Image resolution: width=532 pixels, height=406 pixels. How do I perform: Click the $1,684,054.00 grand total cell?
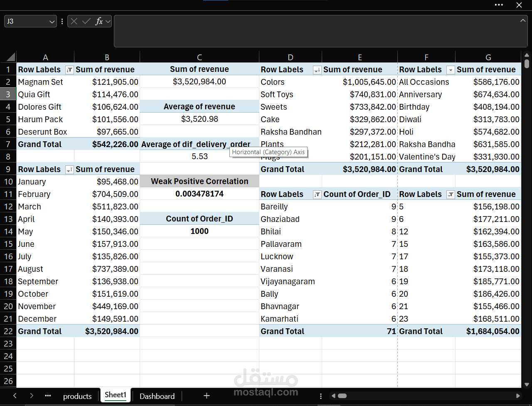coord(488,331)
